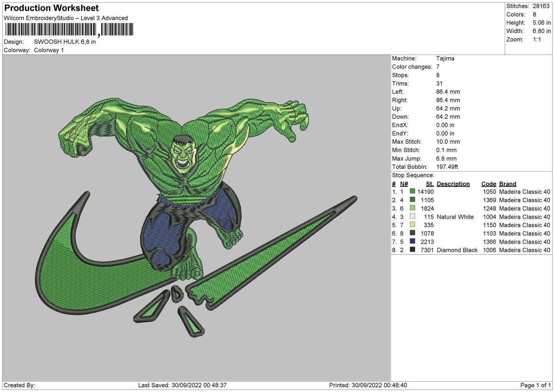Image resolution: width=555 pixels, height=392 pixels.
Task: Click the green swatch for stop 1
Action: tap(412, 191)
